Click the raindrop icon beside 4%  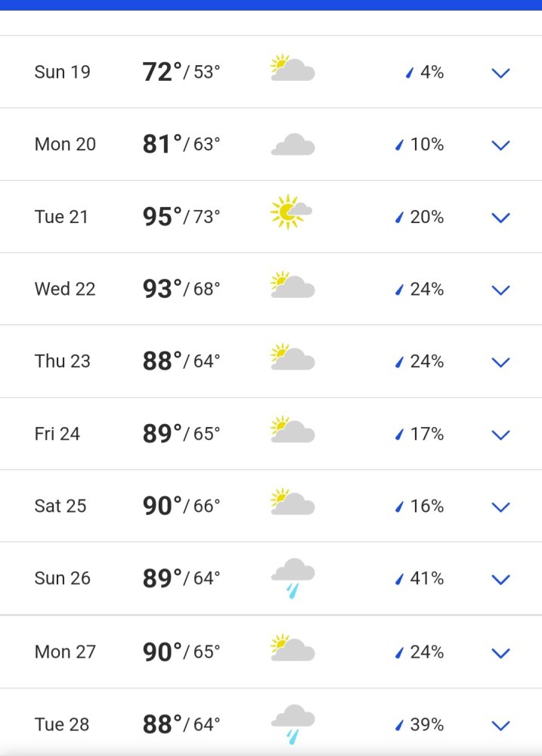pos(410,73)
